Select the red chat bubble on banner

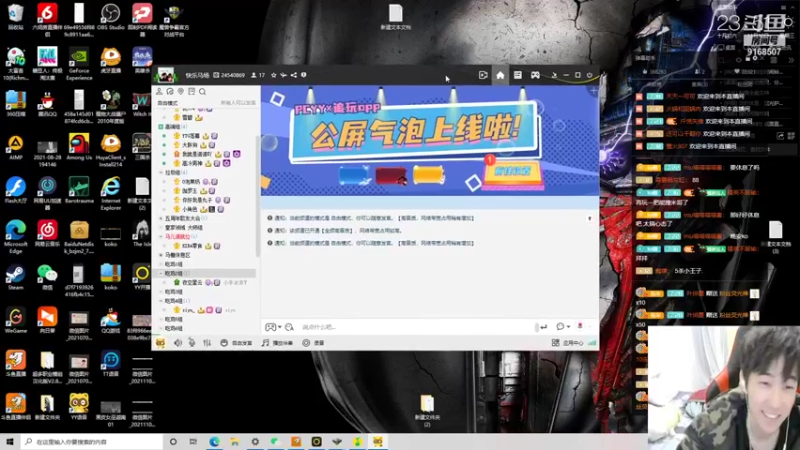pos(391,176)
